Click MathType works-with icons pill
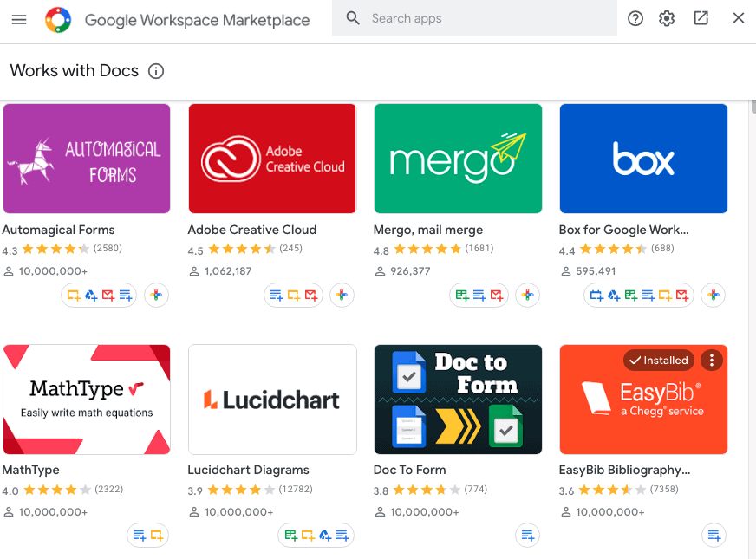This screenshot has width=756, height=559. pyautogui.click(x=148, y=536)
